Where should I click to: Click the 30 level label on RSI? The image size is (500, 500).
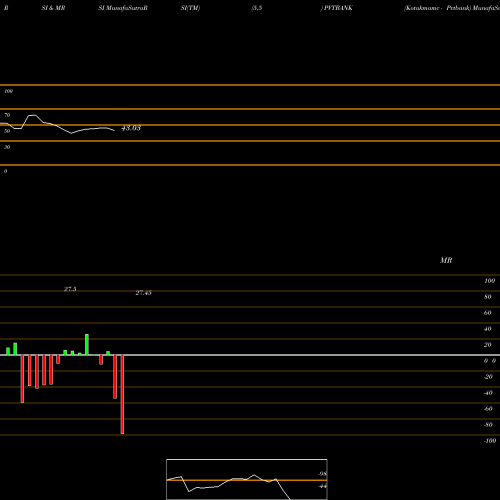(x=7, y=147)
